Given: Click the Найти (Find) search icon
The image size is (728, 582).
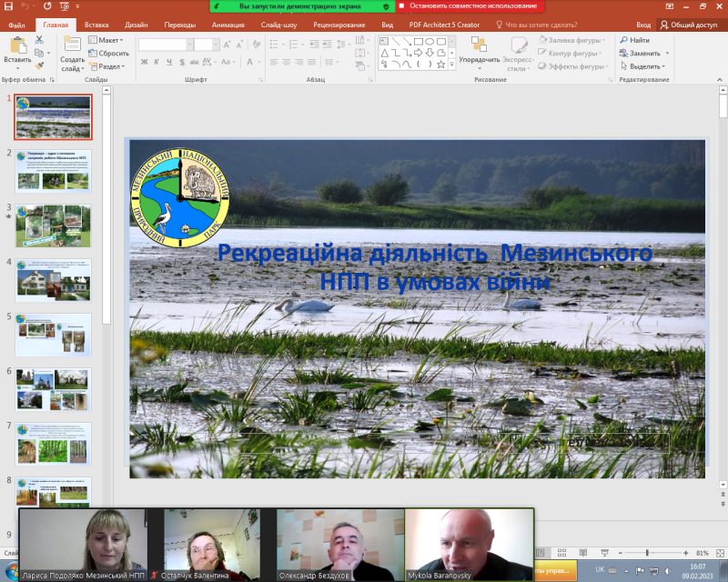Looking at the screenshot, I should (x=623, y=40).
